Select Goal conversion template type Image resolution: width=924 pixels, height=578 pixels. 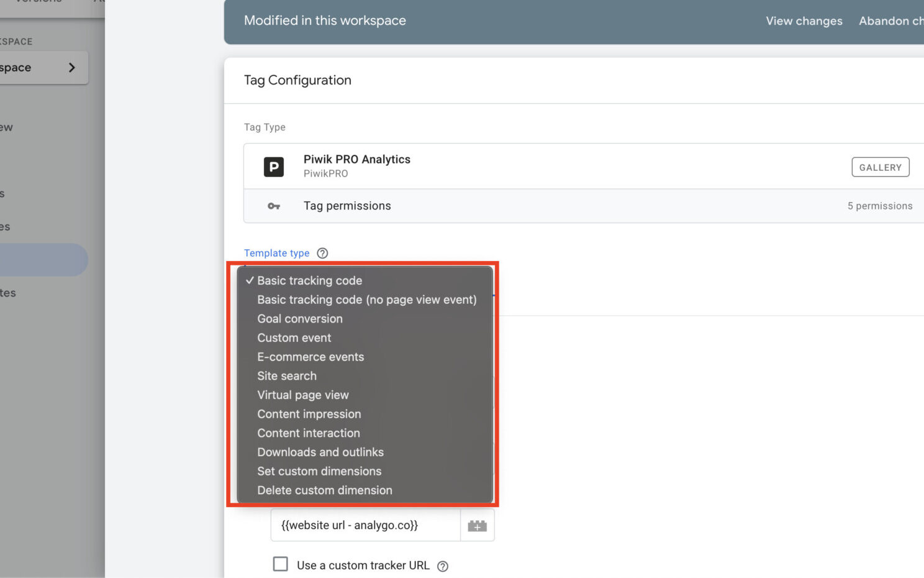[x=300, y=319]
